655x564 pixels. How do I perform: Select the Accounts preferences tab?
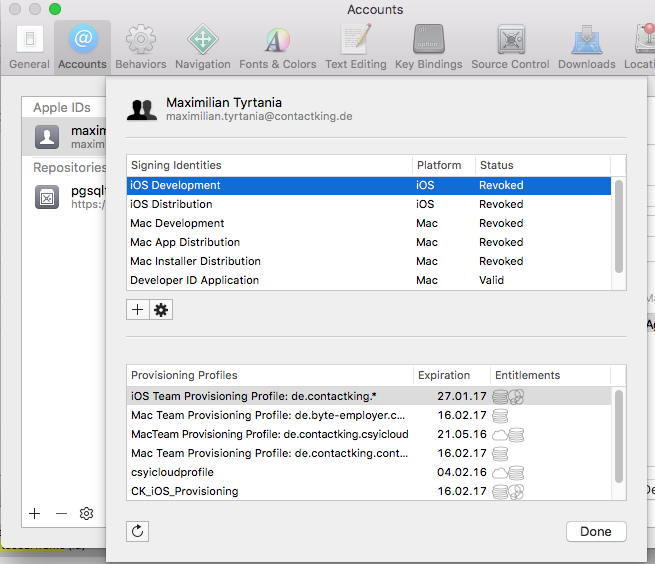coord(82,48)
